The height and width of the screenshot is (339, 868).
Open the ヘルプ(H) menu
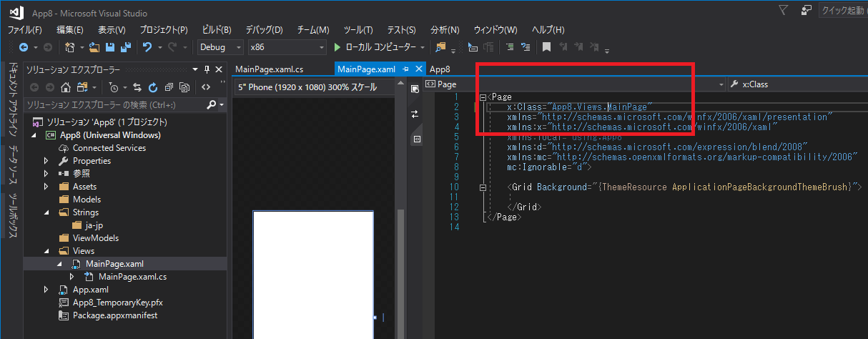[548, 30]
